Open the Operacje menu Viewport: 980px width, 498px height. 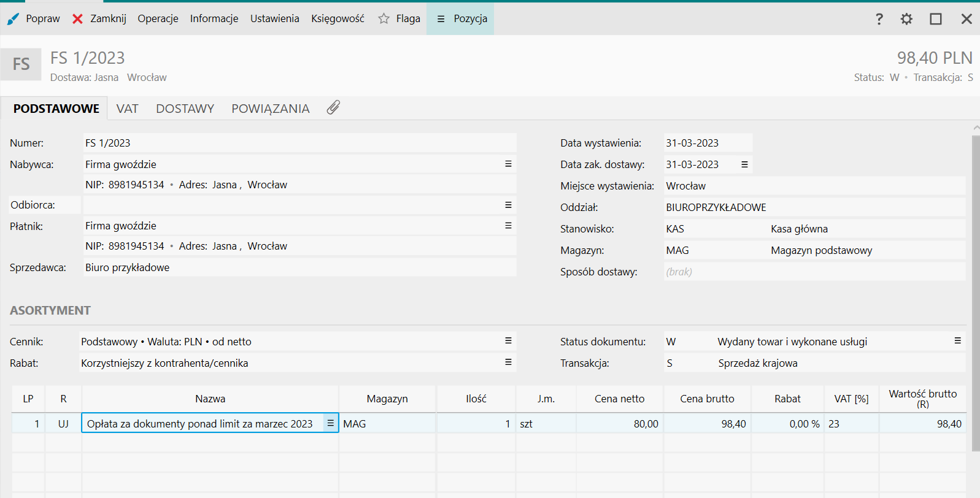(158, 19)
